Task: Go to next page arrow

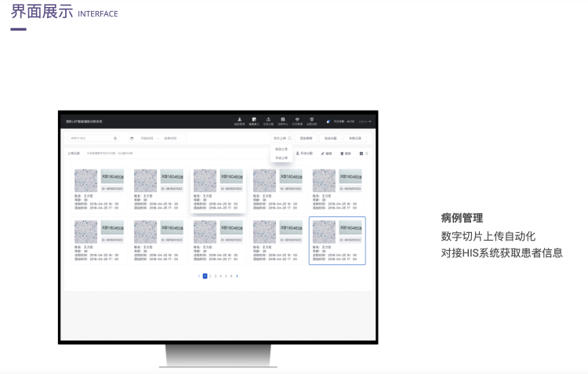Action: (237, 276)
